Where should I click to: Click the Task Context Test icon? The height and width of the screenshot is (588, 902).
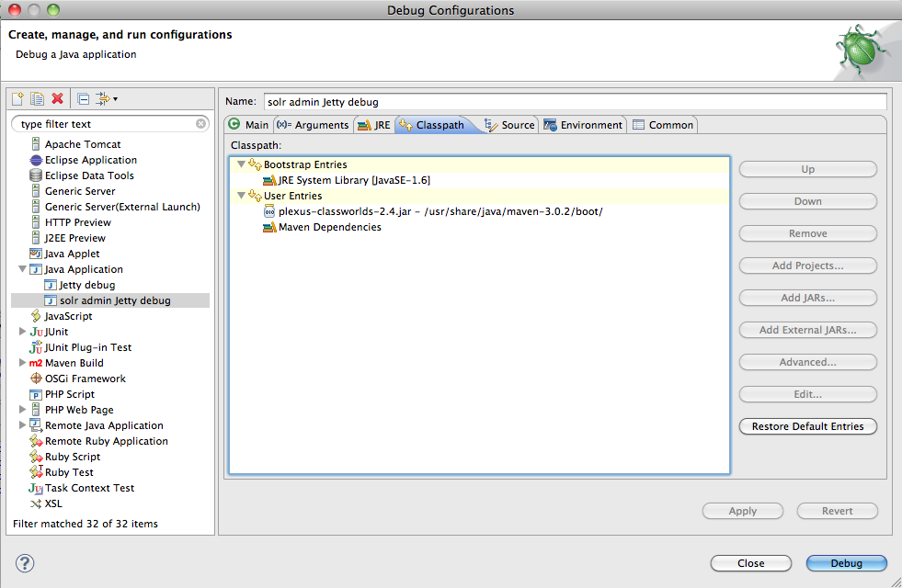[36, 488]
